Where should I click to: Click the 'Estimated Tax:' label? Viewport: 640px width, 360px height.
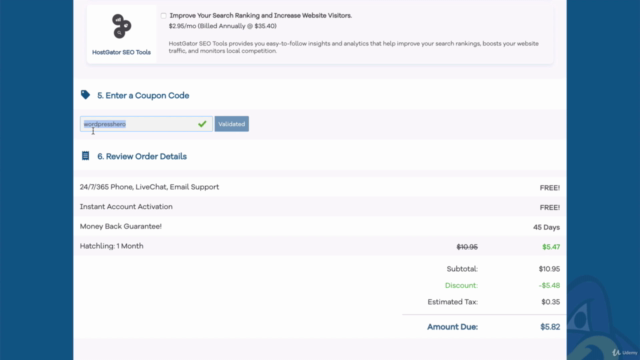tap(453, 302)
